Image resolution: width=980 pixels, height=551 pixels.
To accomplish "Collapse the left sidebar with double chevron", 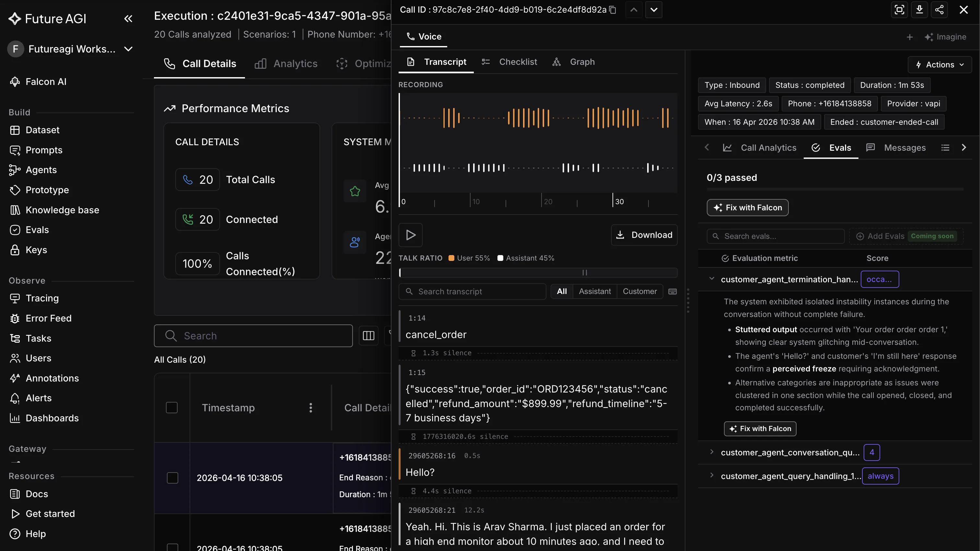I will (x=128, y=19).
